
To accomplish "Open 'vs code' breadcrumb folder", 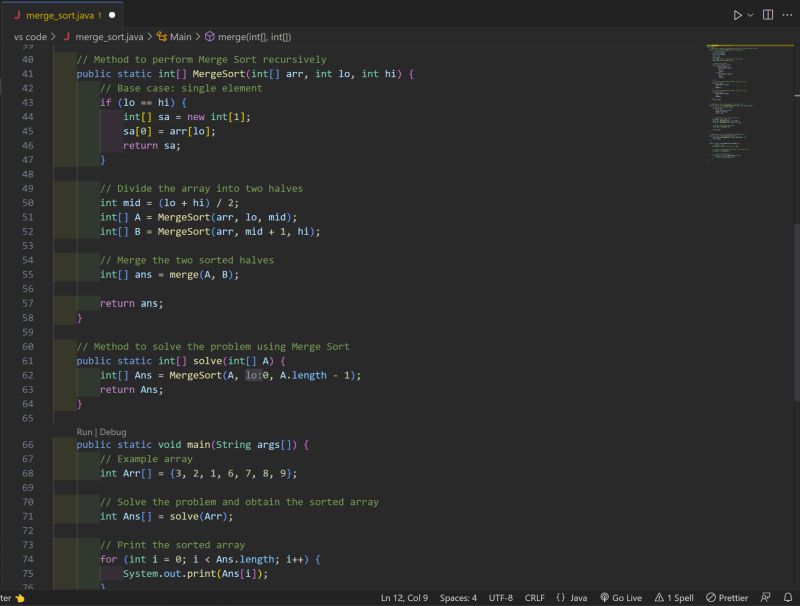I will [x=30, y=37].
